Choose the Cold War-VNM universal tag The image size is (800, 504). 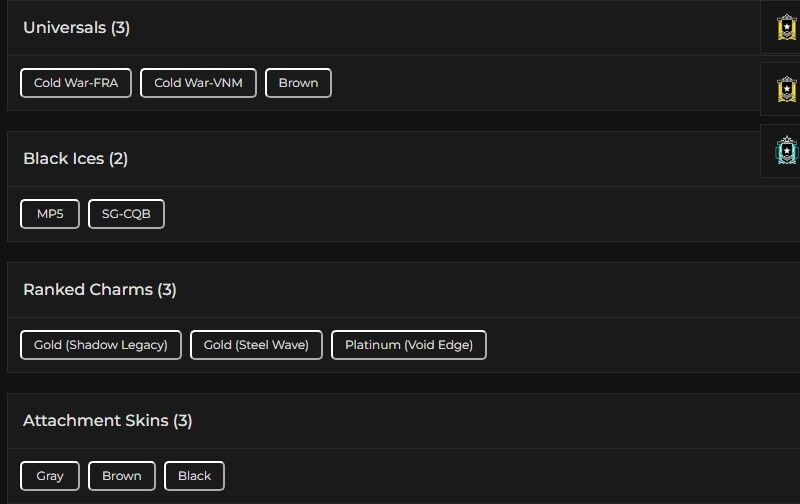[199, 83]
